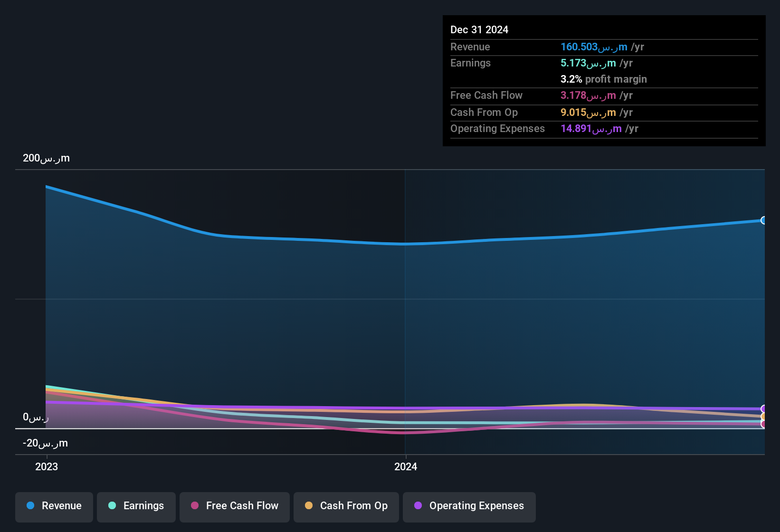Select the Operating Expenses endpoint marker
The height and width of the screenshot is (532, 780).
coord(764,409)
